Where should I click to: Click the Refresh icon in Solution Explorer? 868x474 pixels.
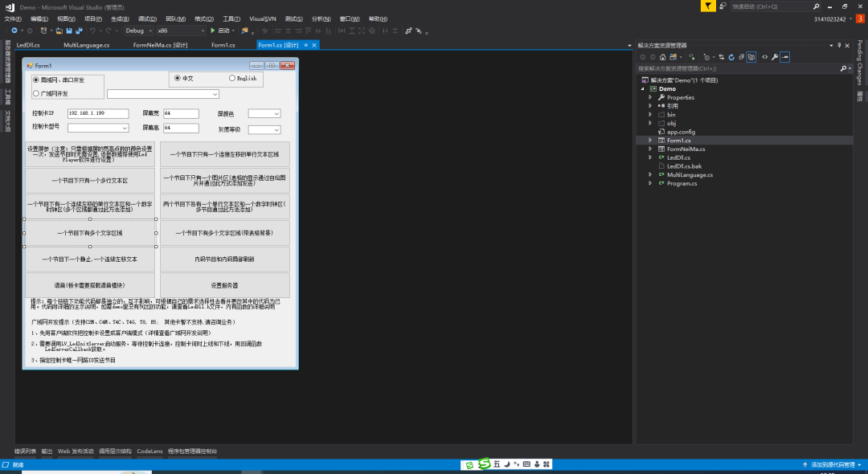(731, 57)
